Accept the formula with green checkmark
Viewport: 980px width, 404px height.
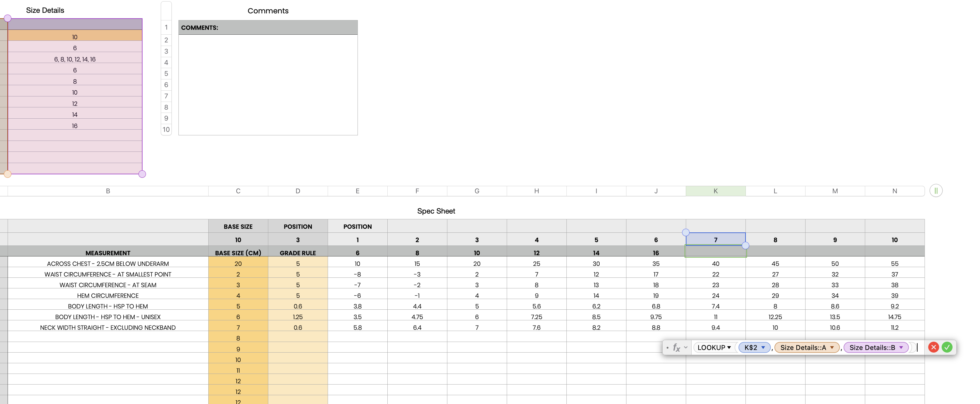(947, 347)
